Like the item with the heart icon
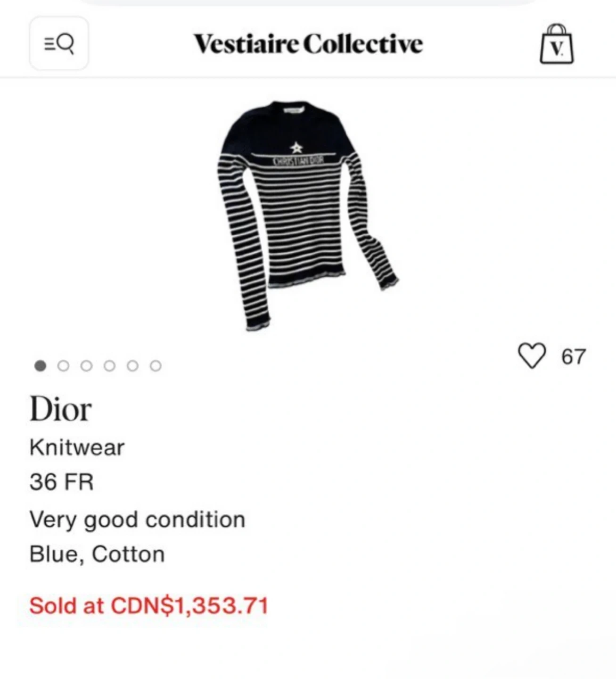This screenshot has height=679, width=616. point(532,356)
